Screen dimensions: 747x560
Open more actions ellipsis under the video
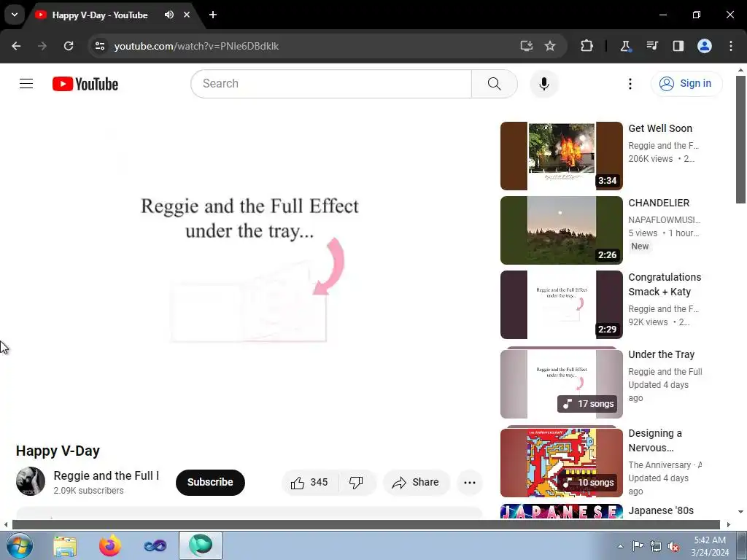pyautogui.click(x=469, y=483)
